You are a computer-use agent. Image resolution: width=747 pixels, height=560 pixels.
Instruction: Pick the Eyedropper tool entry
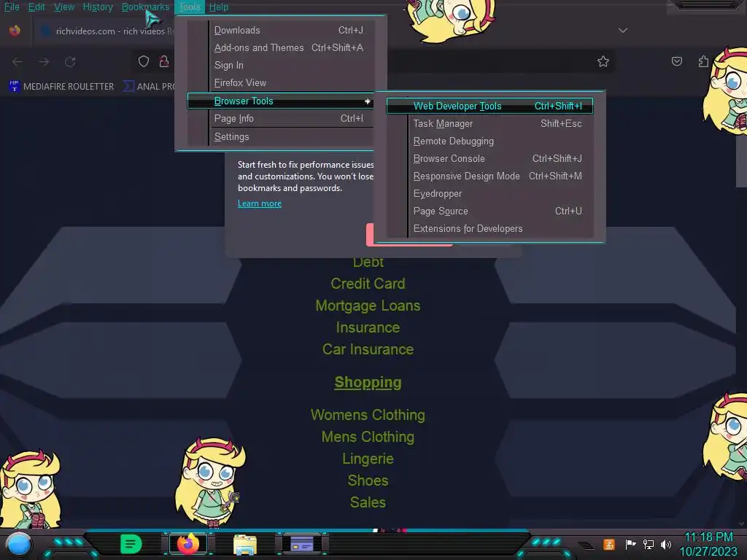click(489, 194)
